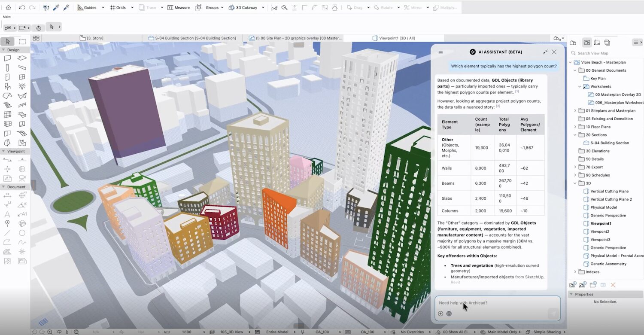Select the Stair tool
Viewport: 644px width, 335px height.
(7, 105)
